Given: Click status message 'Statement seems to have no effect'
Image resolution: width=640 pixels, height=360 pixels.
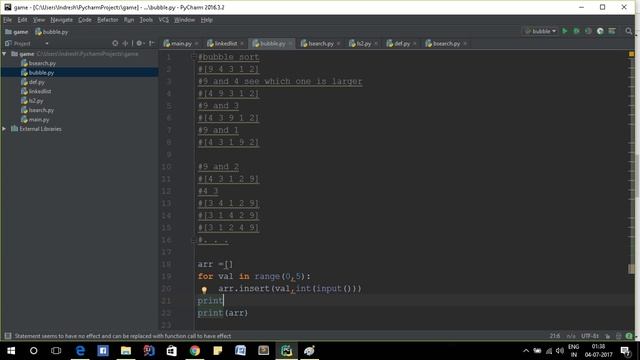Looking at the screenshot, I should click(x=123, y=336).
